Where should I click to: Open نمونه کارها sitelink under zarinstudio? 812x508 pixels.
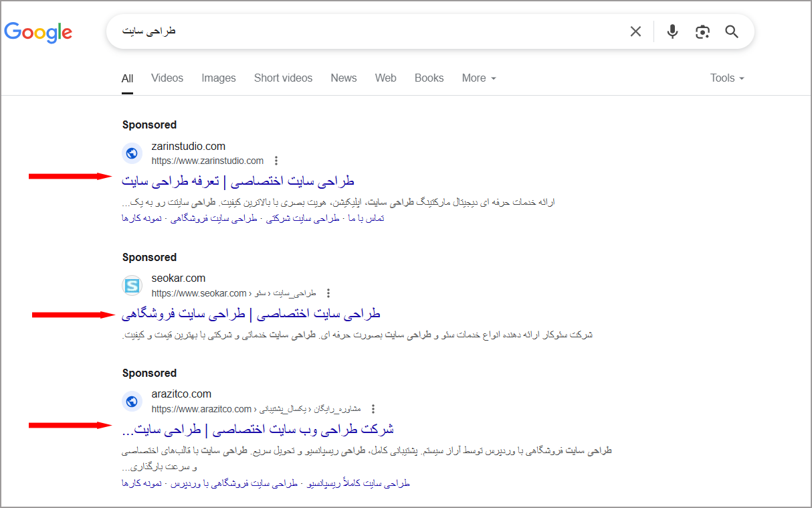tap(142, 219)
